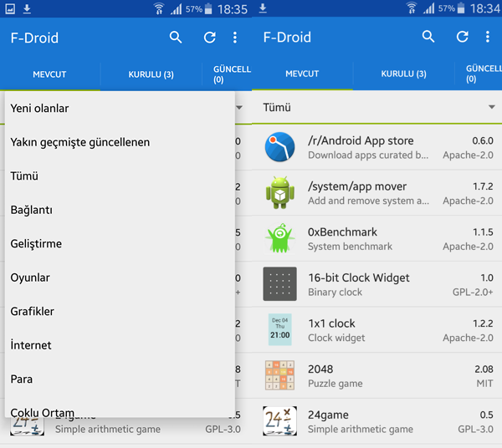Open overflow menu in the left F-Droid screen
This screenshot has height=448, width=502.
click(235, 38)
